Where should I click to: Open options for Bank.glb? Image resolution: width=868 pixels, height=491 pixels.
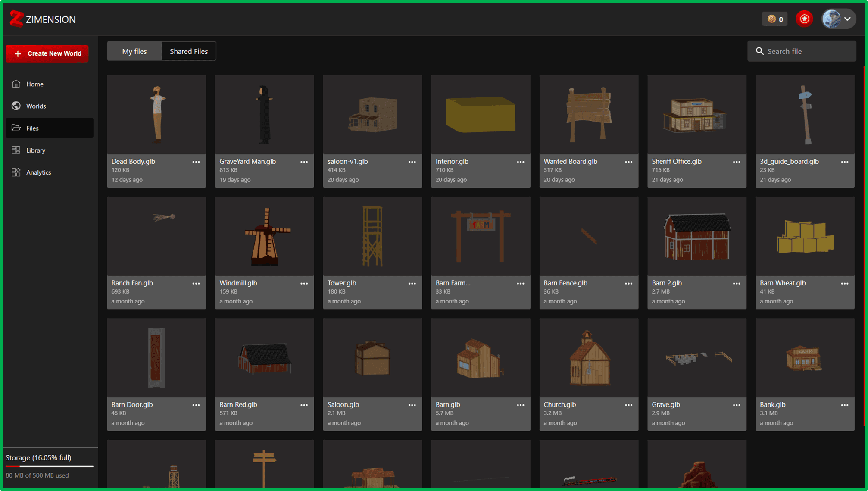point(845,405)
